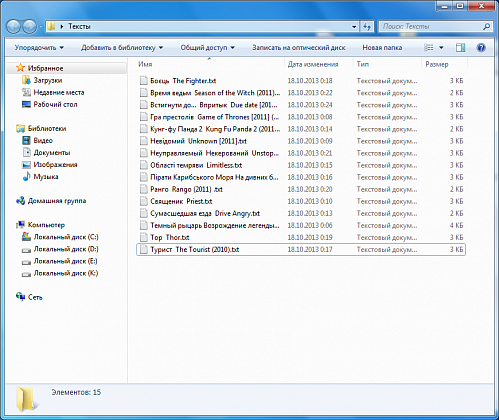
Task: Expand the Упорядочить dropdown menu
Action: point(39,48)
